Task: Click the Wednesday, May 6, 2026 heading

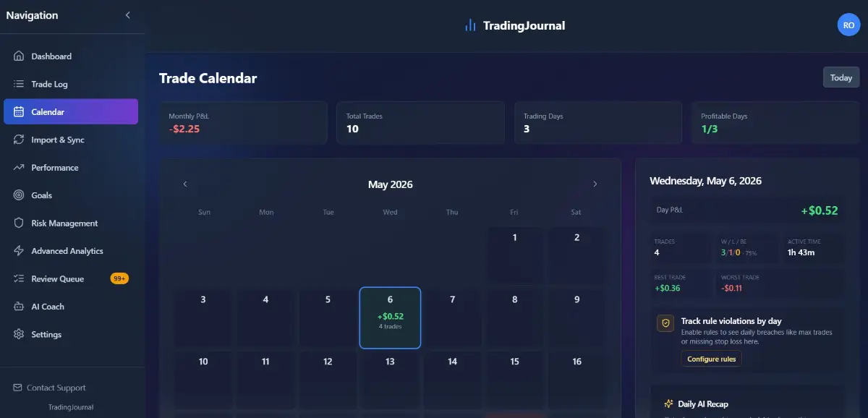Action: [x=705, y=181]
